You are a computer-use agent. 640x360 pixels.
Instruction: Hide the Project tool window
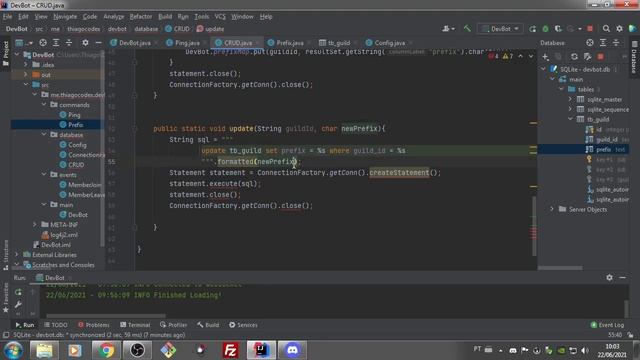pyautogui.click(x=98, y=42)
